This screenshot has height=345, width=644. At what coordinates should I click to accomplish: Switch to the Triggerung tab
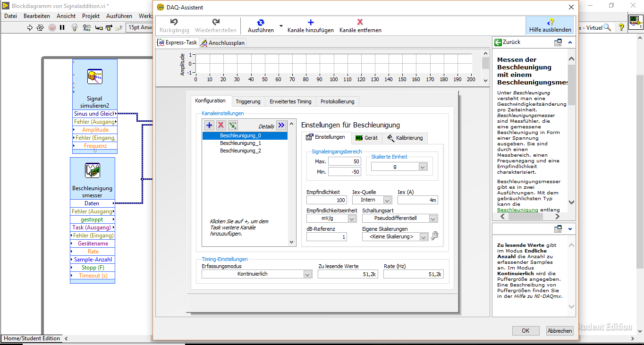(x=248, y=101)
